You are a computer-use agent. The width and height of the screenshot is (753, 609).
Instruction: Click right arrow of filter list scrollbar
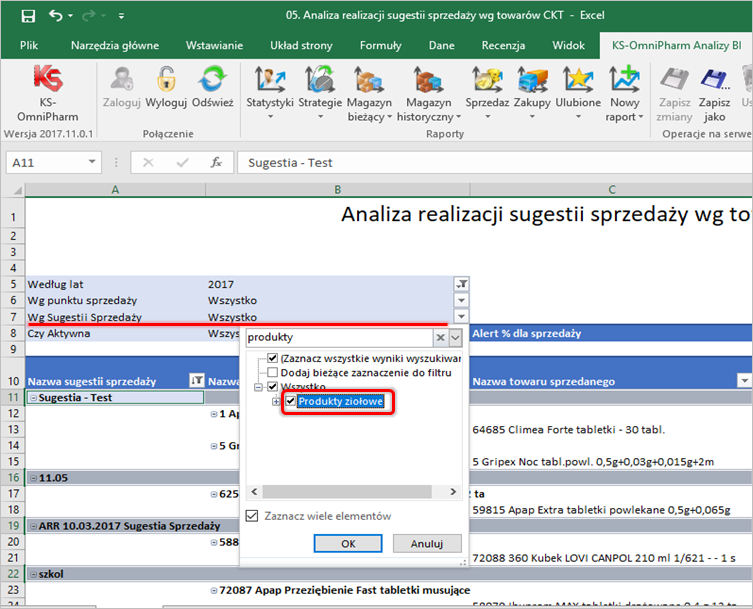click(x=453, y=491)
